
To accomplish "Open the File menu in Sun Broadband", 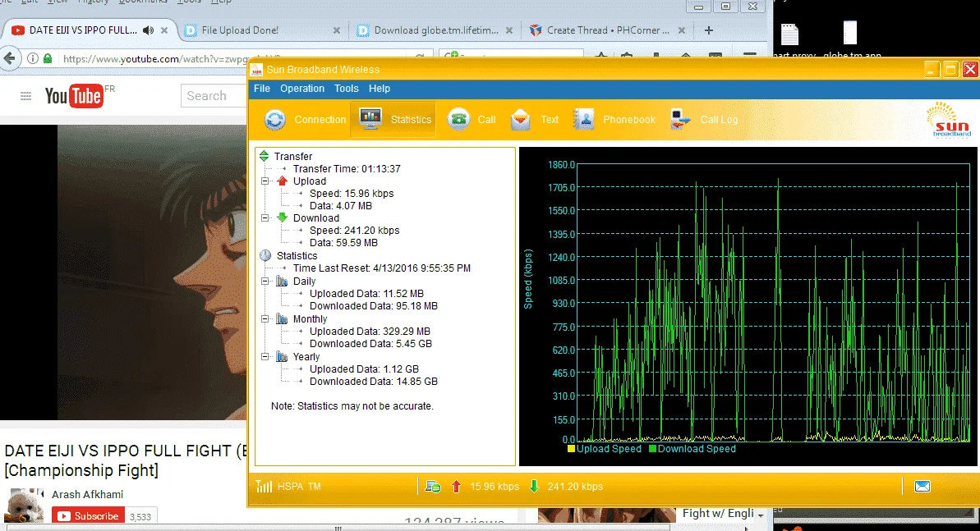I will tap(262, 89).
